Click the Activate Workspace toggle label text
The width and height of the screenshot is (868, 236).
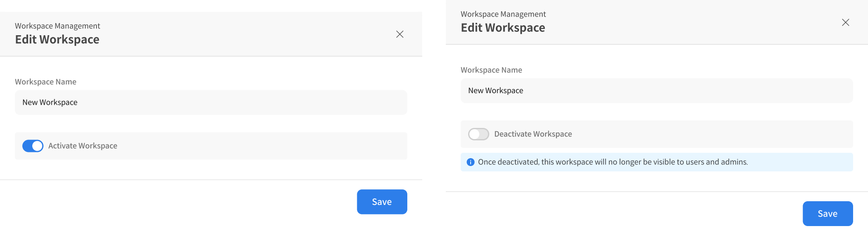click(83, 146)
